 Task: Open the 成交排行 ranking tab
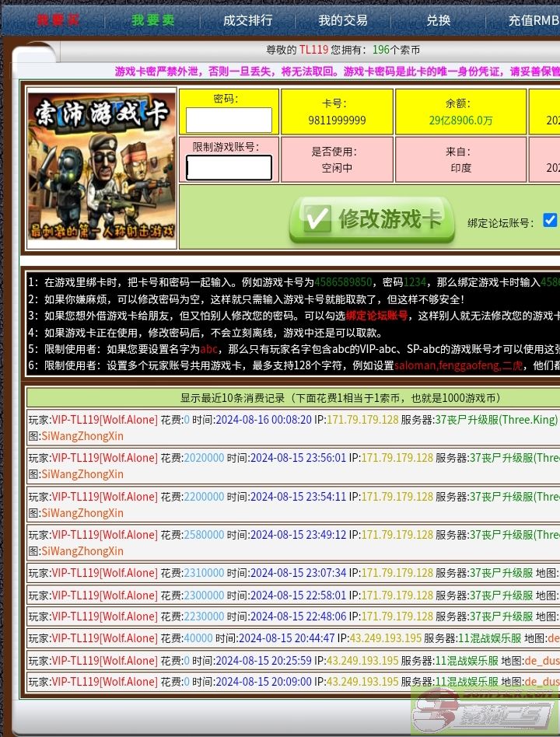point(247,20)
